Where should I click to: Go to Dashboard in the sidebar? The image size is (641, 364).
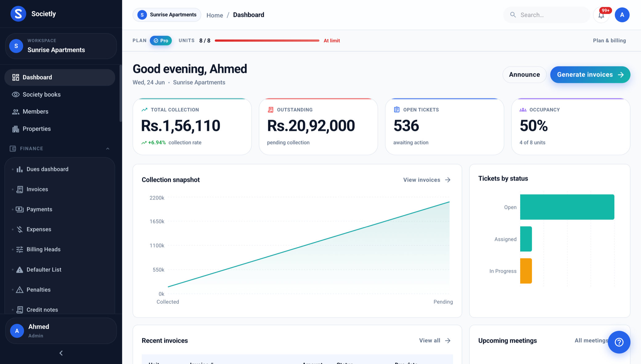pyautogui.click(x=60, y=77)
